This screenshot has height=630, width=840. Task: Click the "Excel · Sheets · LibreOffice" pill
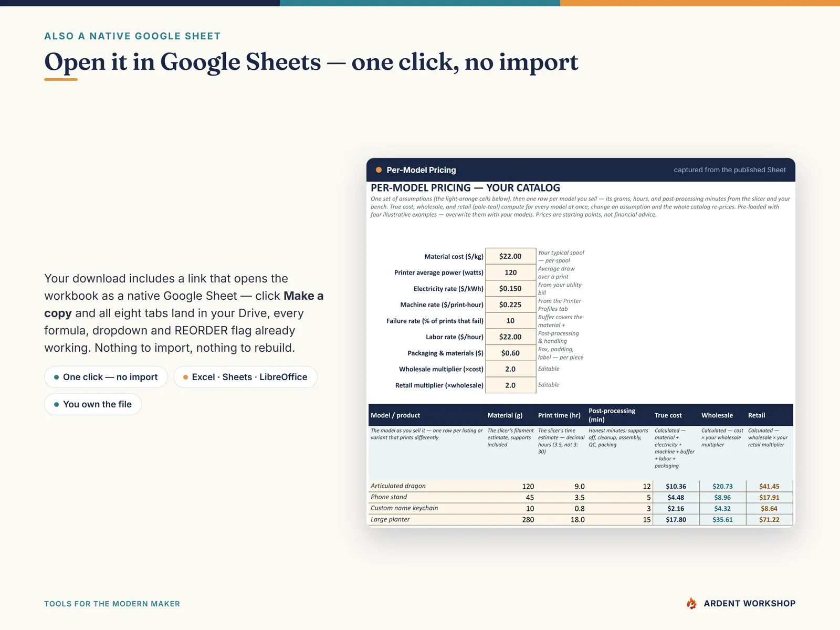point(245,377)
